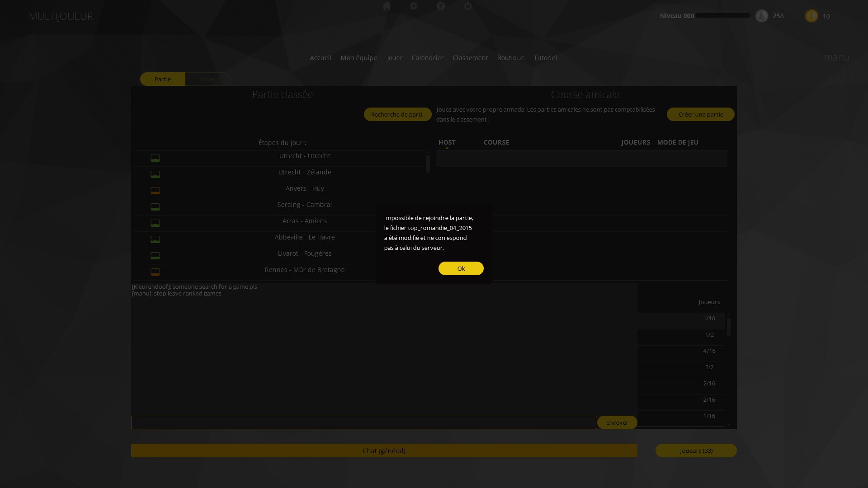868x488 pixels.
Task: Click the power quit icon
Action: pyautogui.click(x=468, y=6)
